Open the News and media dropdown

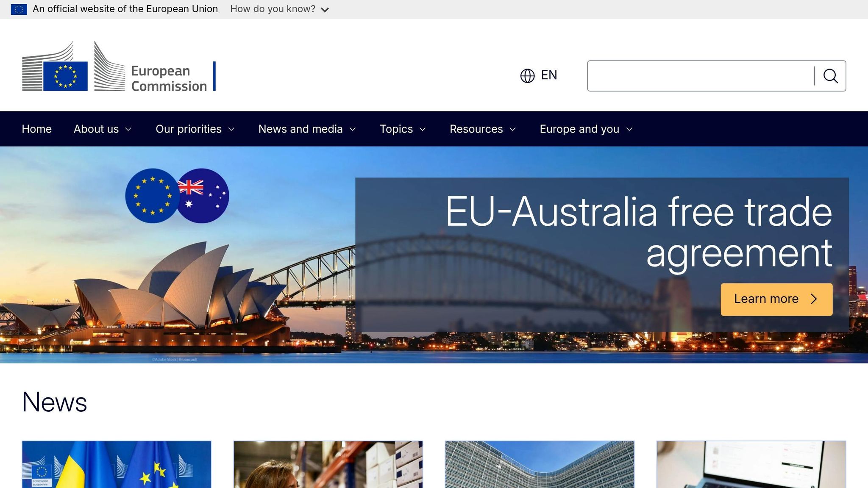(307, 129)
